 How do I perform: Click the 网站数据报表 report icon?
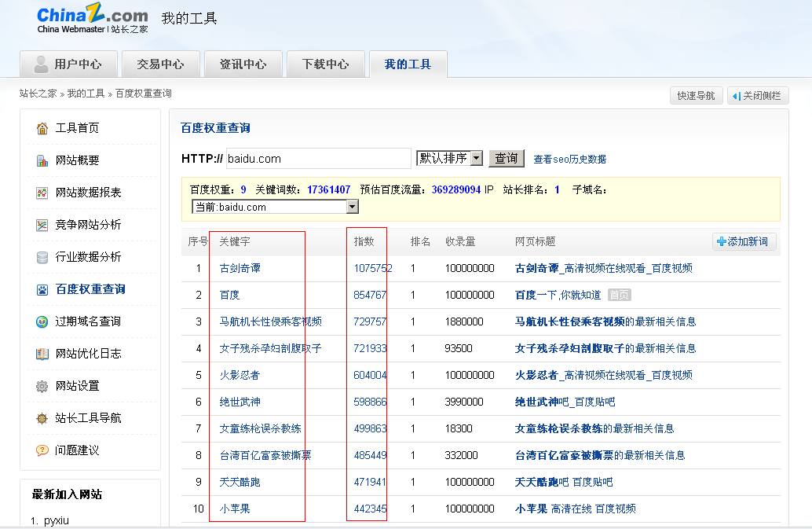pos(42,193)
